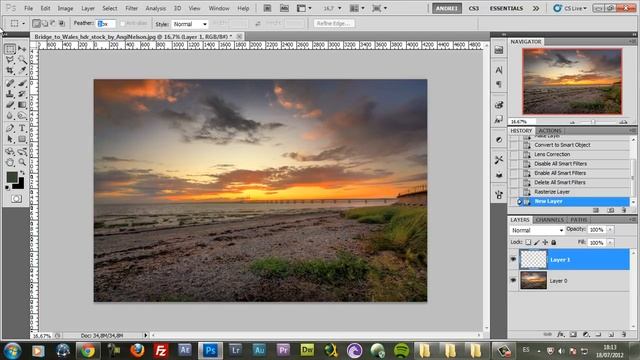Click the foreground color swatch

(x=11, y=177)
